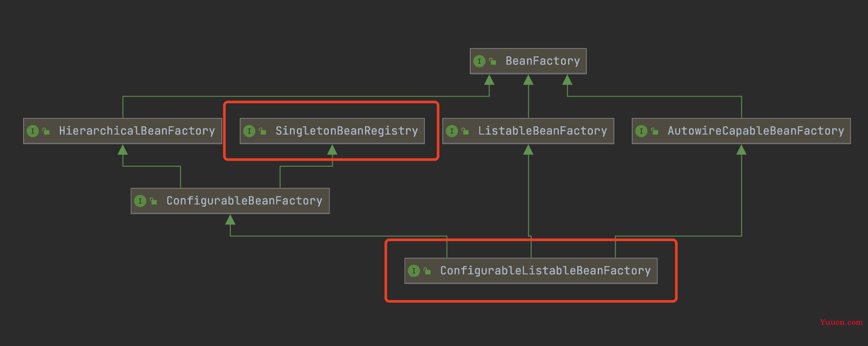Click the ListableBeanFactory interface icon
The height and width of the screenshot is (346, 868).
click(452, 131)
